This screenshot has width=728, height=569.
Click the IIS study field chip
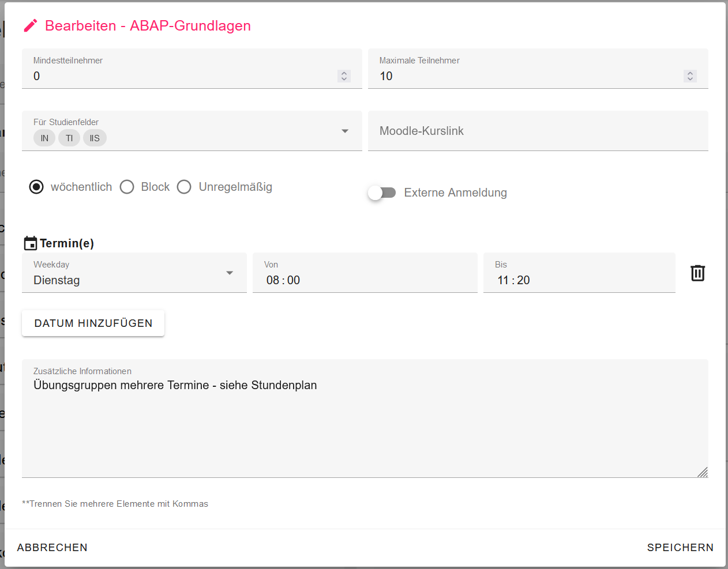pyautogui.click(x=95, y=138)
